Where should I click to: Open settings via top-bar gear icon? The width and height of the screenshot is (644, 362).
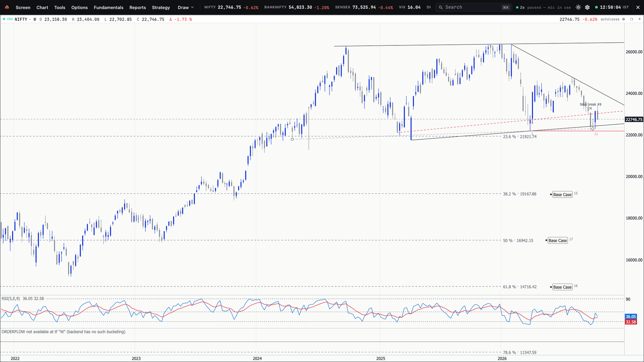(x=587, y=7)
